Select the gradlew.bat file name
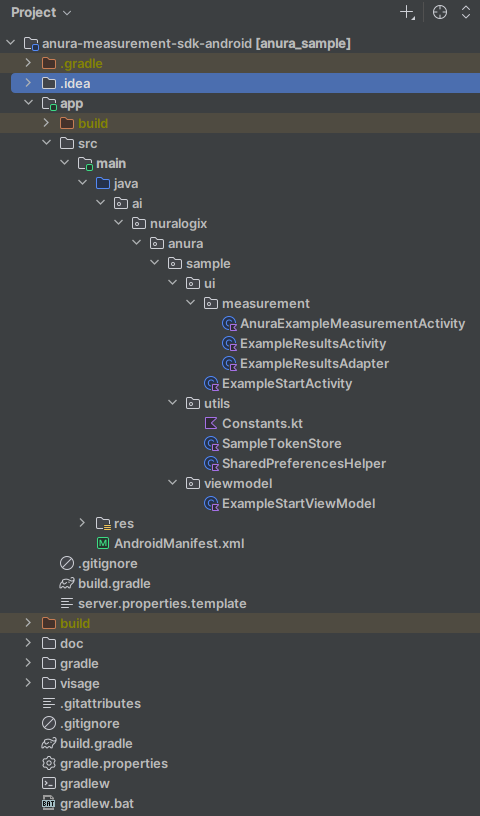The image size is (480, 816). [97, 804]
